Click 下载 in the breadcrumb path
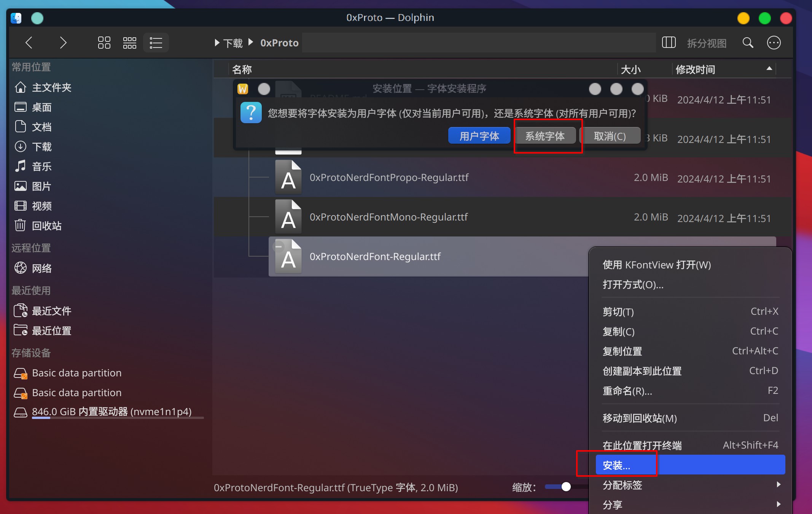 click(233, 43)
